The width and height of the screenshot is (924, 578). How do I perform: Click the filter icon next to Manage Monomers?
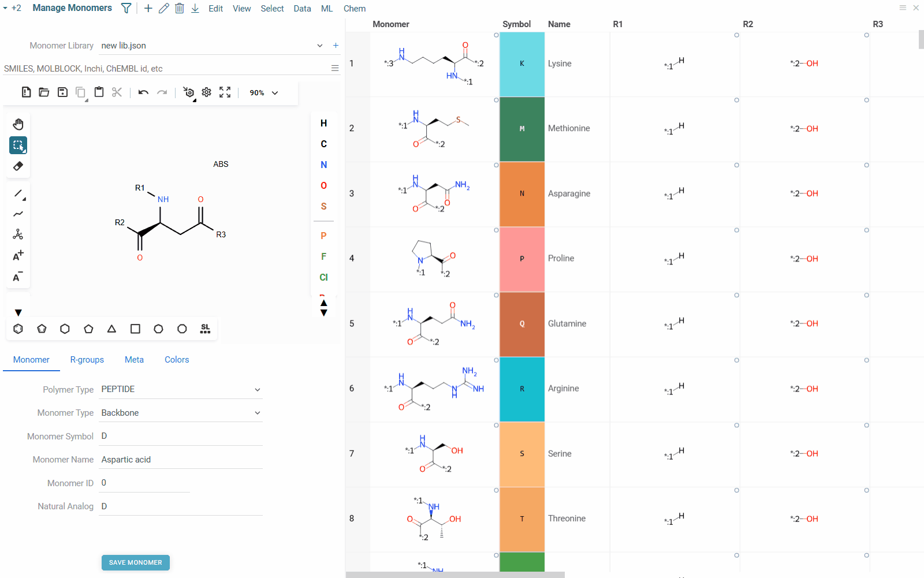point(126,8)
